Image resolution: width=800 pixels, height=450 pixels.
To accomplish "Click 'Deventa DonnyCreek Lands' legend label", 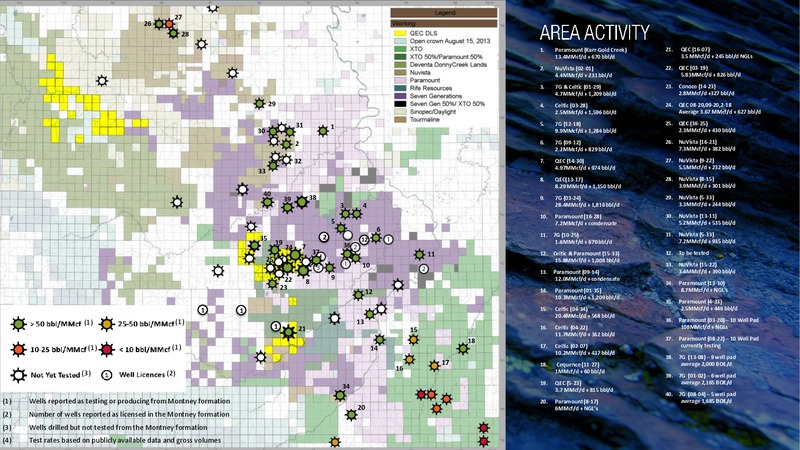I will coord(448,65).
